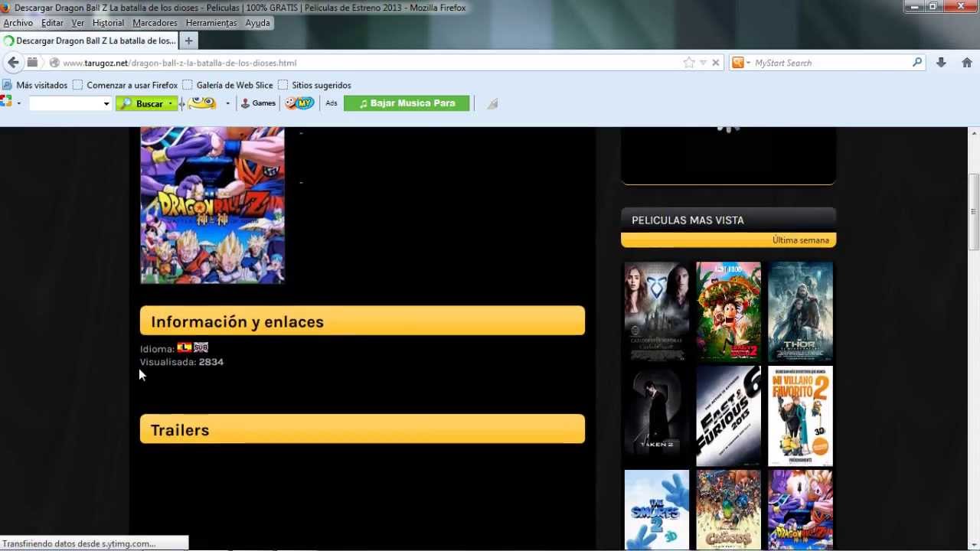Open the Cloudy with Meatballs 2 poster
Screen dimensions: 980x551
[729, 311]
